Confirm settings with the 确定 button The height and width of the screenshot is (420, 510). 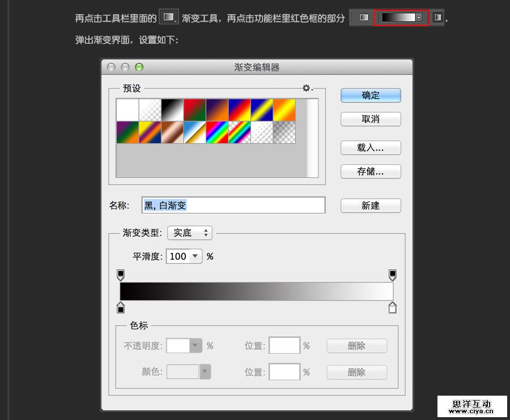click(x=370, y=95)
